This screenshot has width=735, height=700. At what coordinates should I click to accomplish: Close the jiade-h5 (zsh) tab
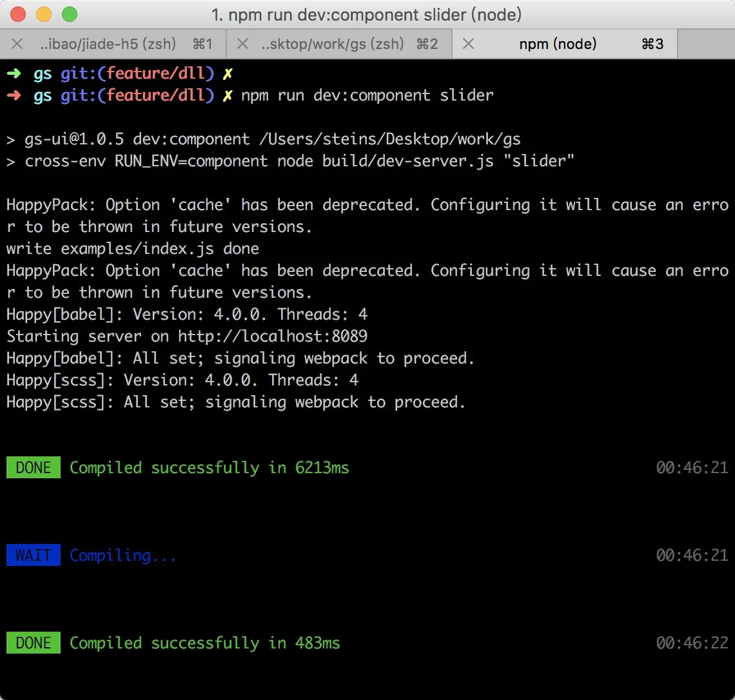17,44
